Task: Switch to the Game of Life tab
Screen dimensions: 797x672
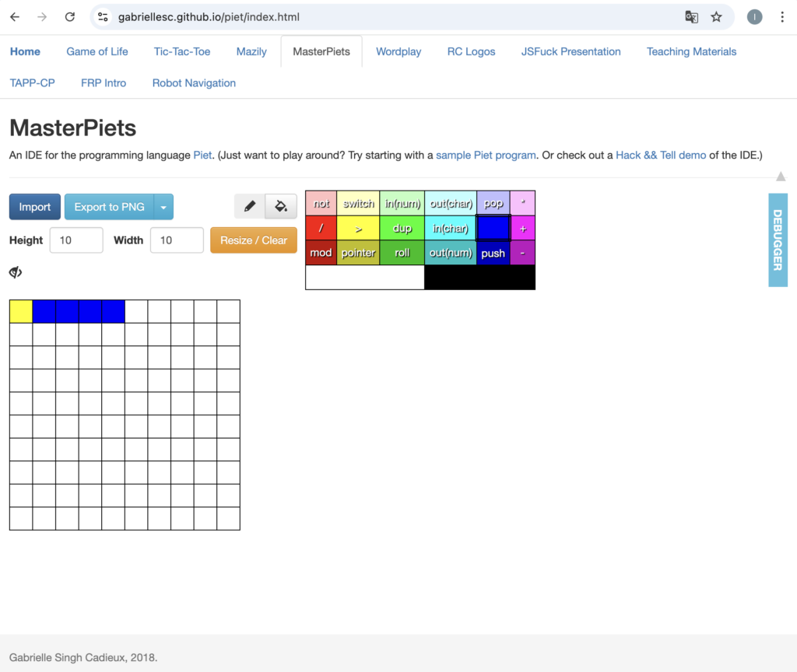Action: (x=97, y=51)
